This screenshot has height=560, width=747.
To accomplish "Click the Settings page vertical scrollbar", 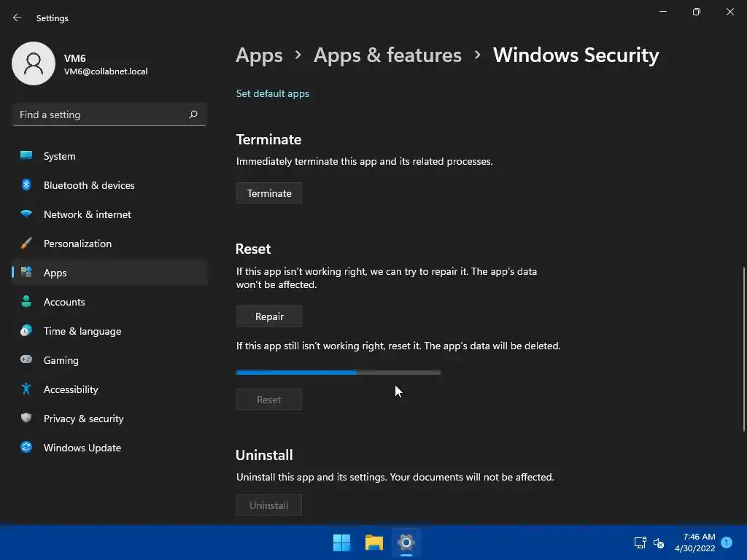I will 743,349.
